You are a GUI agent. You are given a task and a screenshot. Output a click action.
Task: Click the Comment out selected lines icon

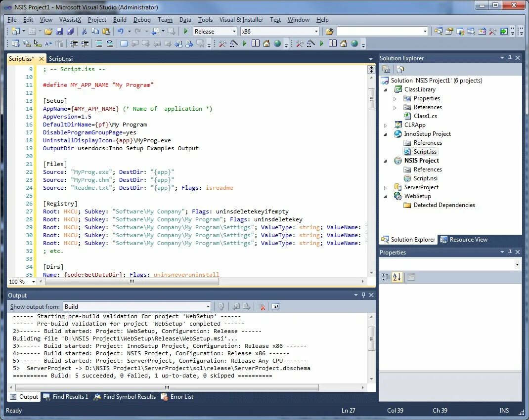pyautogui.click(x=99, y=43)
